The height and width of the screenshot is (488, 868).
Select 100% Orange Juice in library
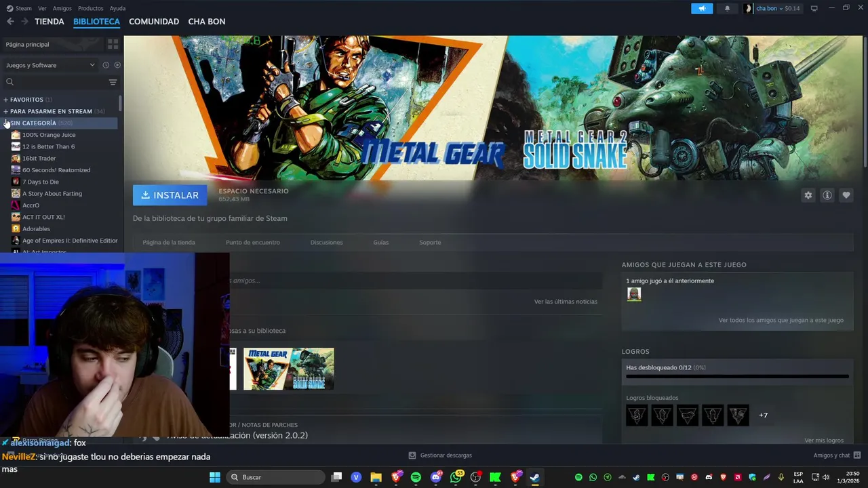tap(49, 135)
